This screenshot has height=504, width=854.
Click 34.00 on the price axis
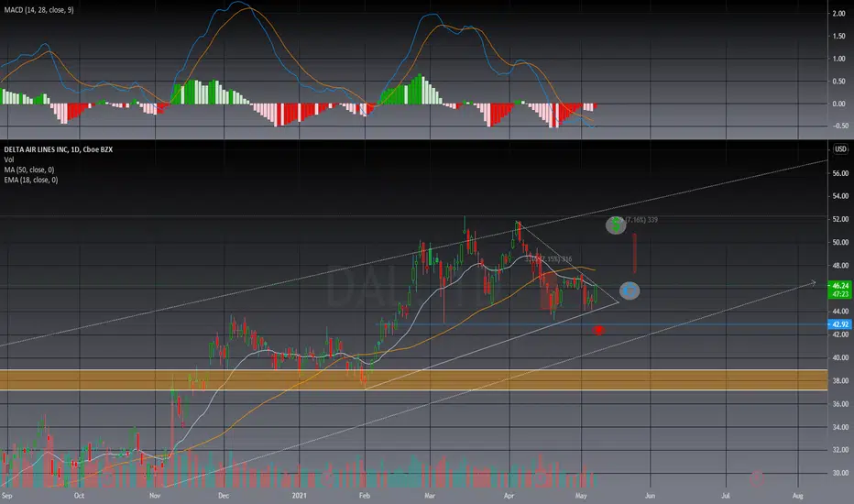pyautogui.click(x=840, y=427)
